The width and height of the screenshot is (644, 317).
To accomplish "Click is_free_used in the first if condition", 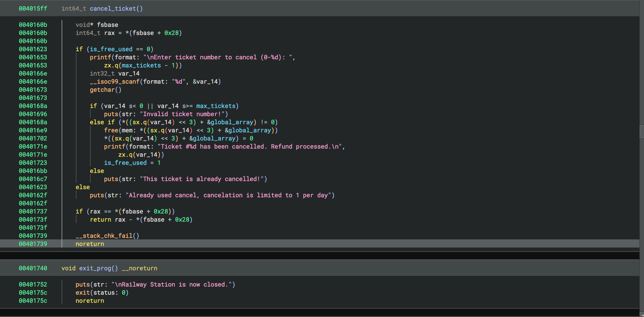I will [111, 49].
